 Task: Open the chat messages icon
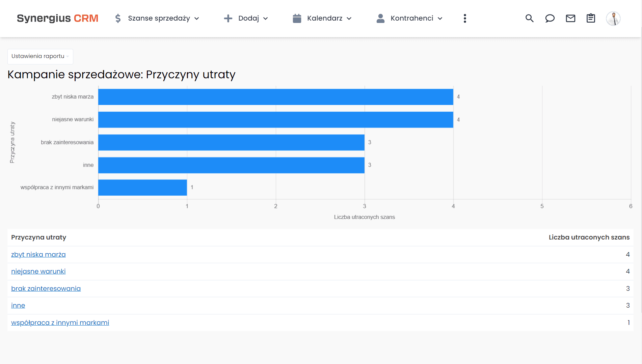(550, 19)
